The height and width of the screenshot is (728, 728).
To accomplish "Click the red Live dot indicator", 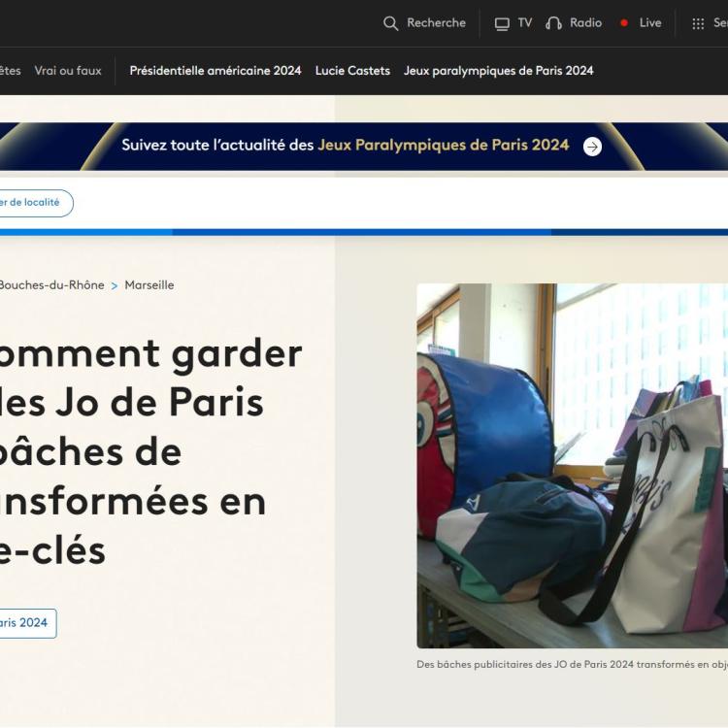I will click(624, 22).
